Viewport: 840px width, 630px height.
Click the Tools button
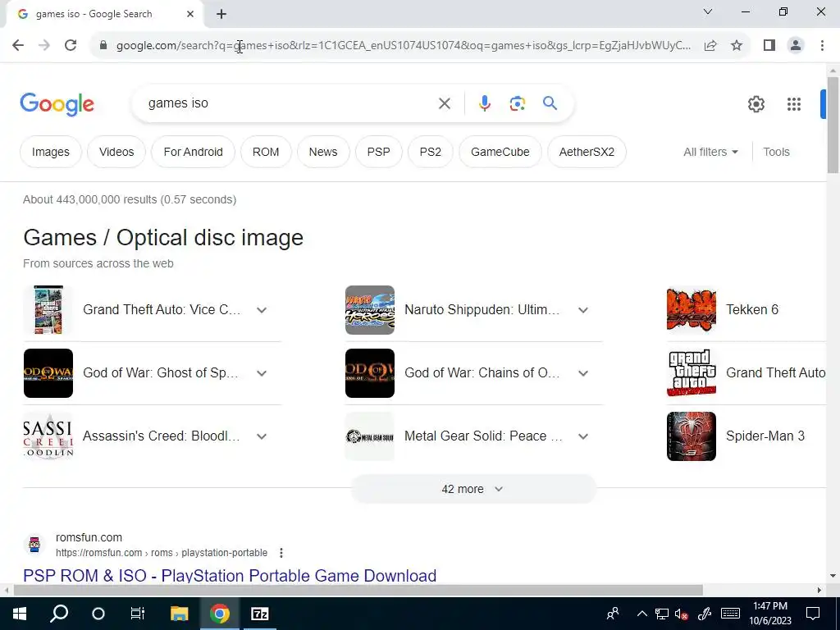[x=776, y=152]
